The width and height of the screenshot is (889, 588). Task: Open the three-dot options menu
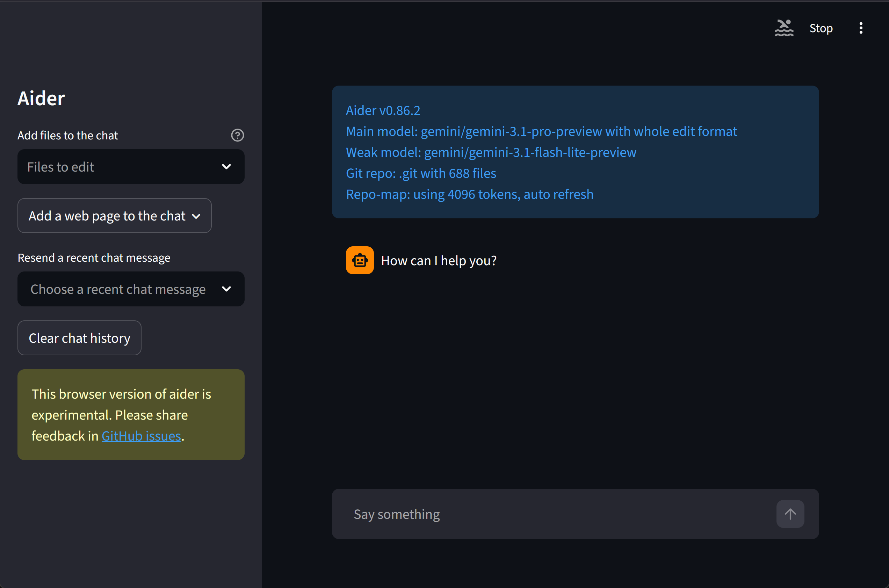(x=860, y=28)
